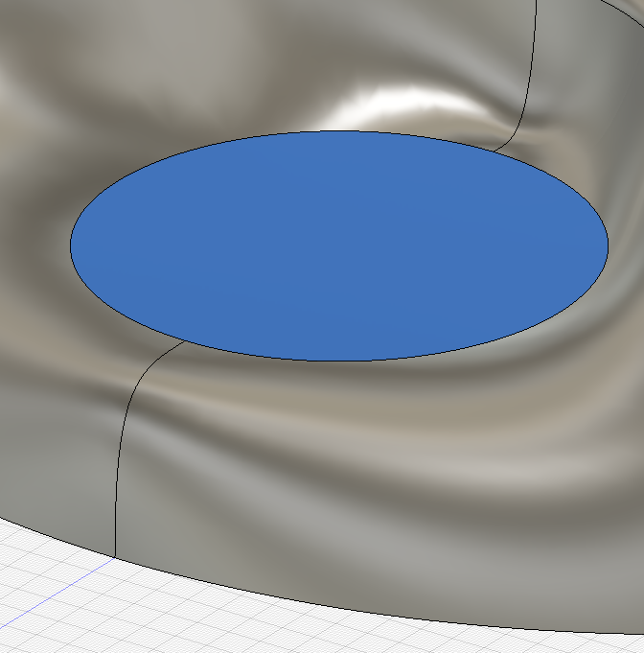Select the blue elliptical face

click(339, 245)
